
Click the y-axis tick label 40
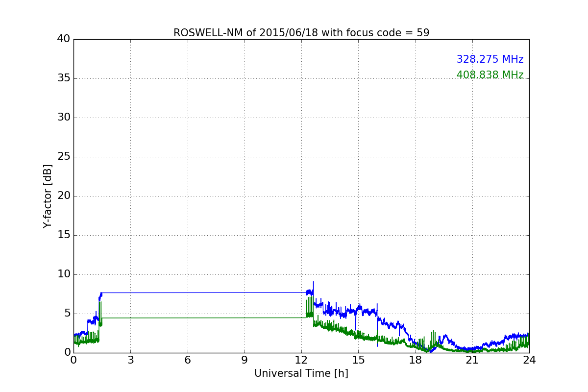tap(64, 39)
